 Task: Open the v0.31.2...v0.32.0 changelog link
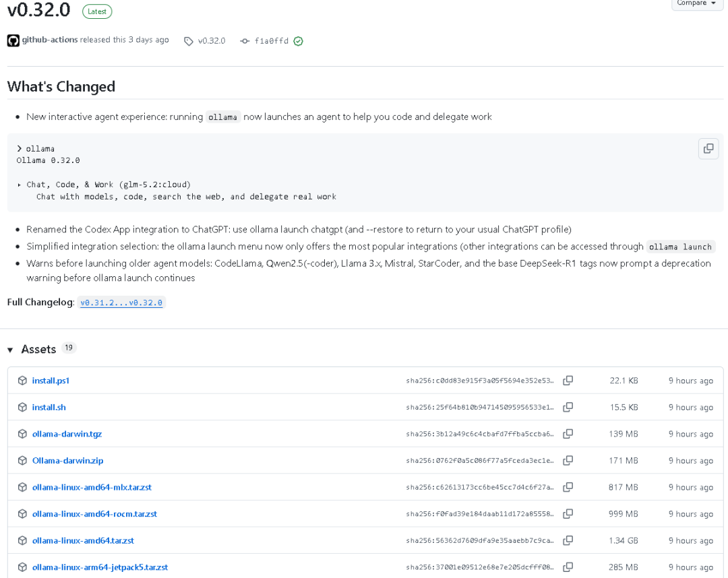pos(121,302)
